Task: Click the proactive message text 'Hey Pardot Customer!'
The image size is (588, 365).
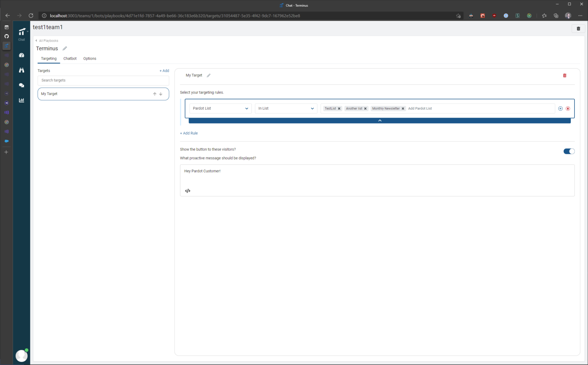Action: [202, 171]
